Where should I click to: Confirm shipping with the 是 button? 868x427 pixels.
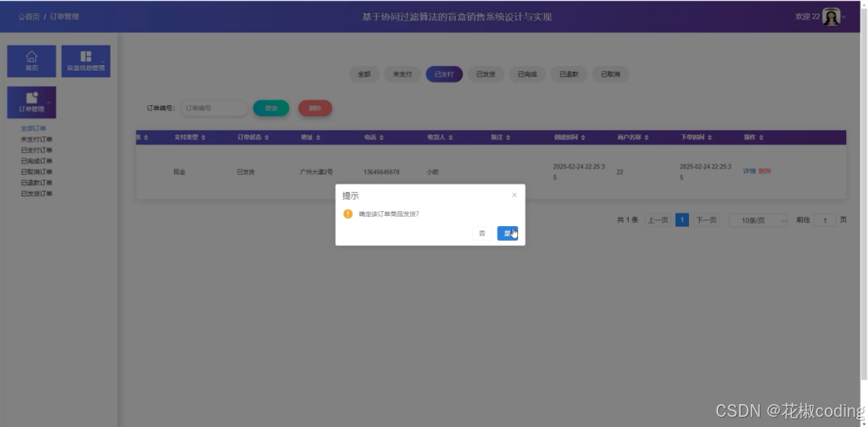(507, 233)
